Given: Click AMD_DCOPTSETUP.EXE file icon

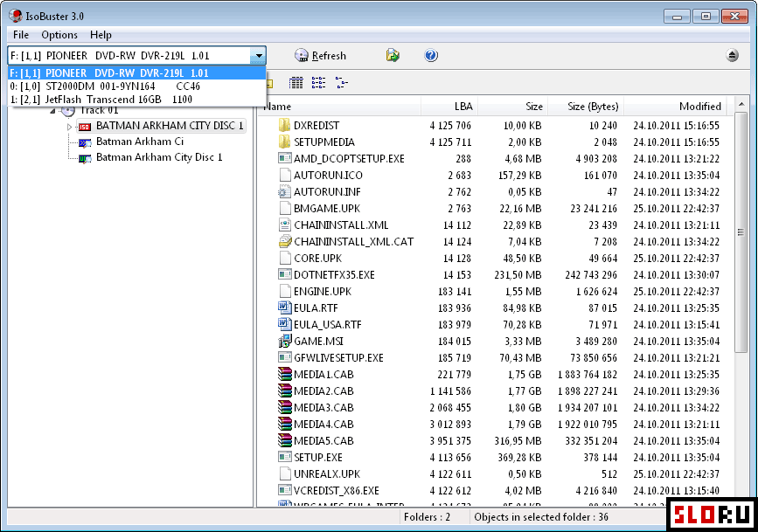Looking at the screenshot, I should tap(285, 158).
